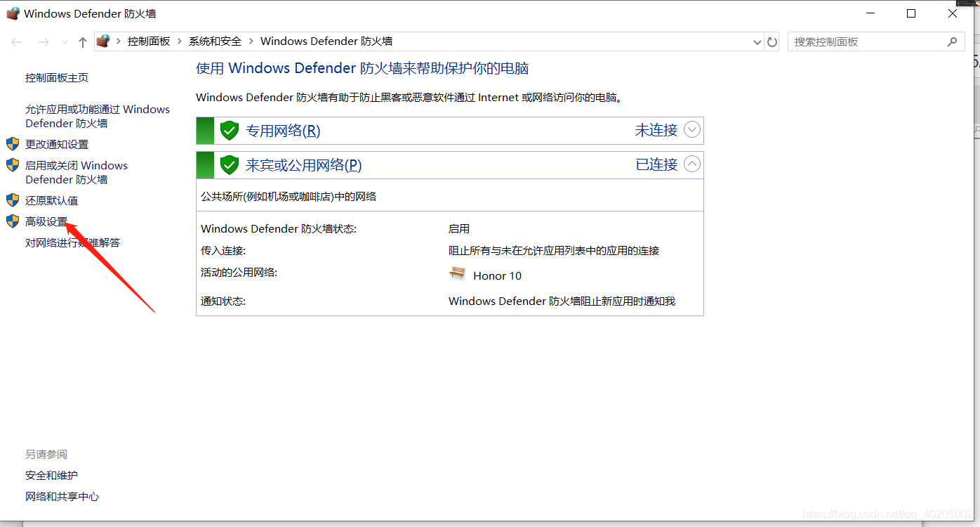
Task: Click 系统和安全 breadcrumb
Action: tap(215, 41)
